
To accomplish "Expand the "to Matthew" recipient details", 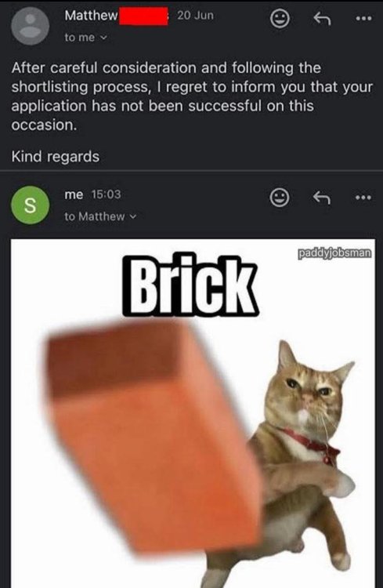I will click(101, 216).
